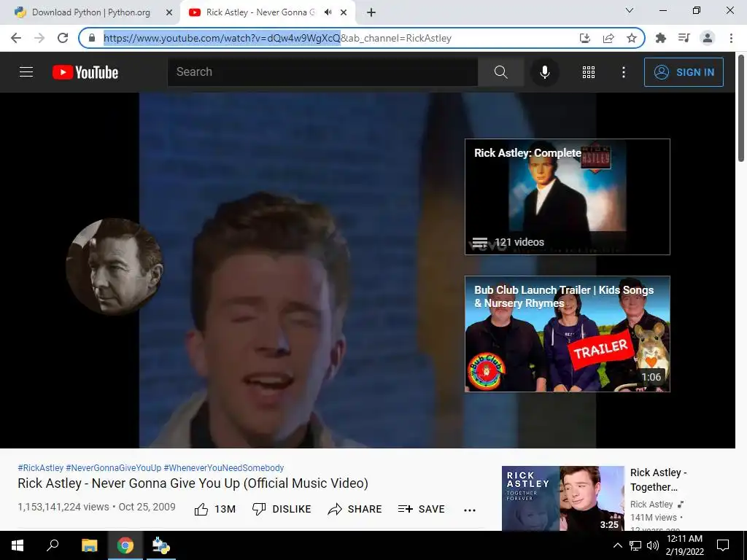Open Together Forever suggested video thumbnail
Screen dimensions: 747x560
(x=563, y=499)
